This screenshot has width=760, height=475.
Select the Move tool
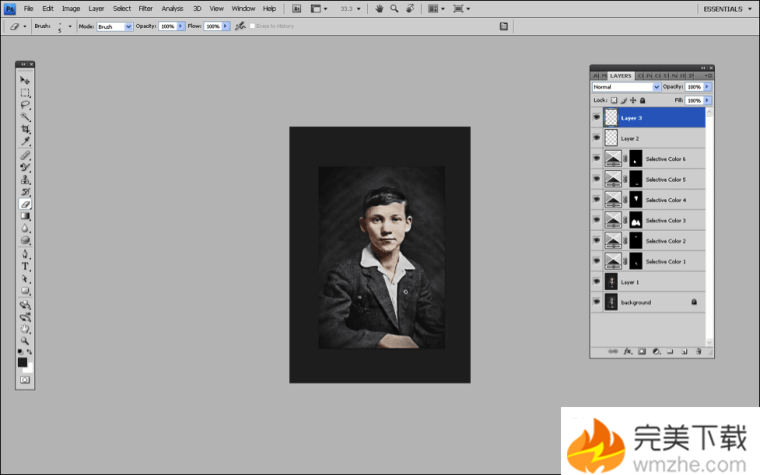click(26, 80)
